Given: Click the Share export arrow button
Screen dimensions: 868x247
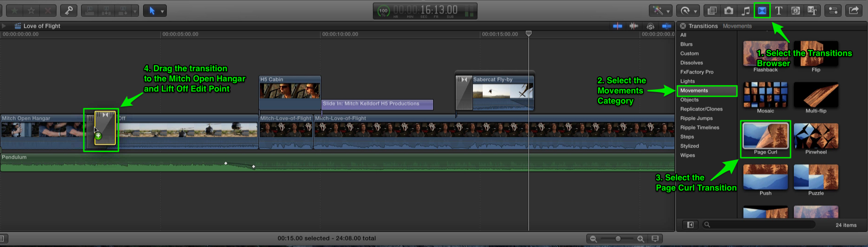Looking at the screenshot, I should (853, 11).
